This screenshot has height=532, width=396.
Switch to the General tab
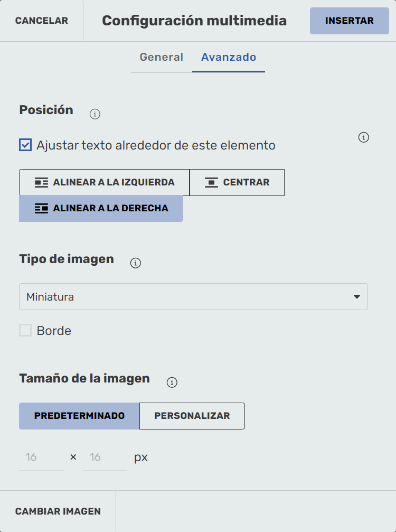pyautogui.click(x=161, y=57)
